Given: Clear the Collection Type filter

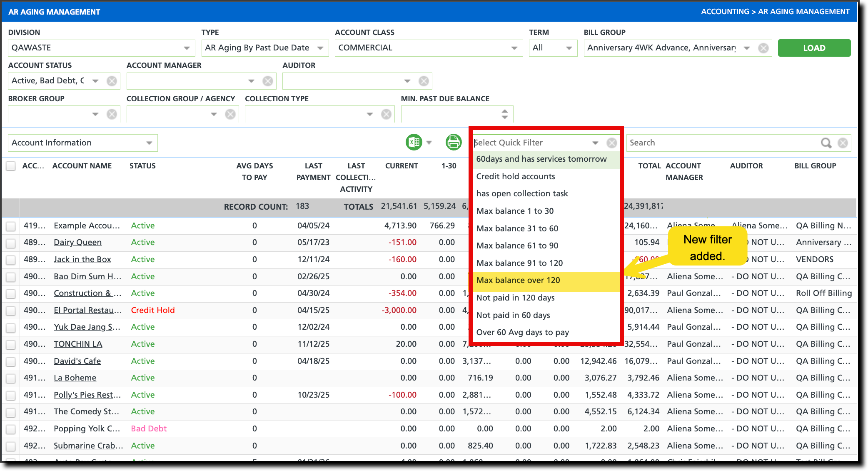Looking at the screenshot, I should point(386,114).
